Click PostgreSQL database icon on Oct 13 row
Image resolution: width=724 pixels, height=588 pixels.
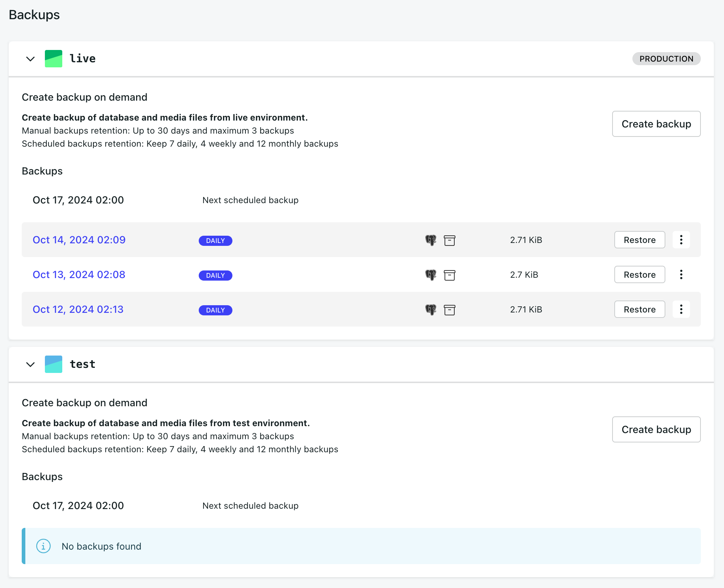[x=431, y=275]
